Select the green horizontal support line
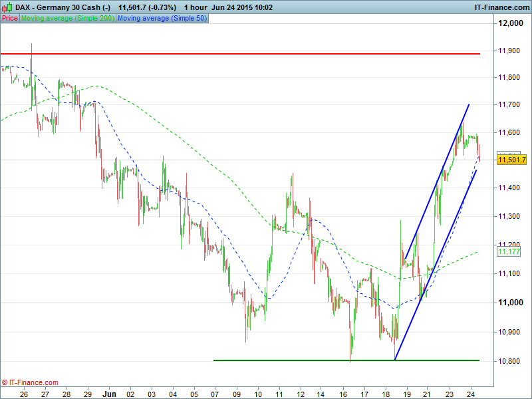The image size is (532, 399). click(x=299, y=360)
